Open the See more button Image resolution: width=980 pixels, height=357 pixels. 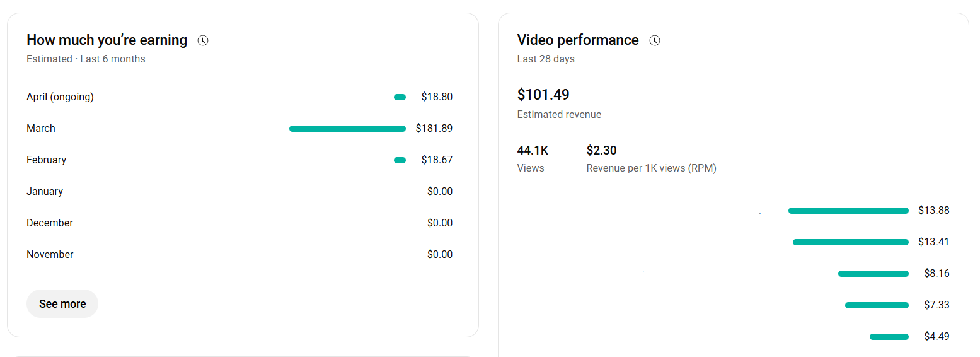coord(62,304)
